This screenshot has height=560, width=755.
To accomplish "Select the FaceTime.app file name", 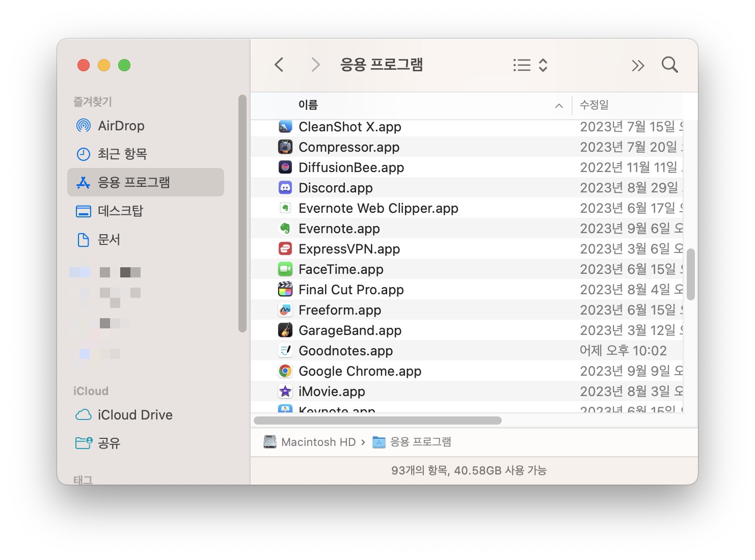I will tap(341, 269).
